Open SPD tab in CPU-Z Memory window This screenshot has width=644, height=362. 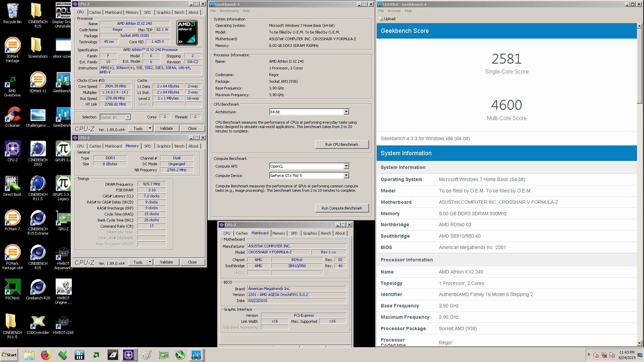147,146
